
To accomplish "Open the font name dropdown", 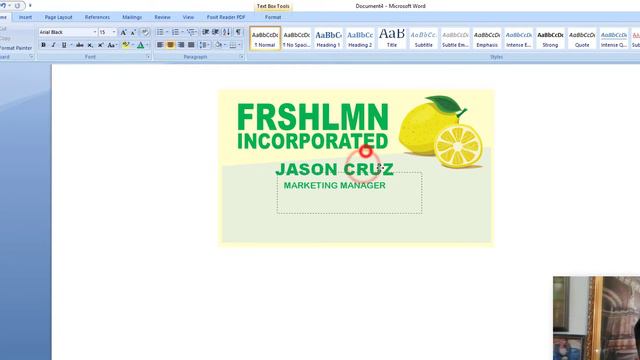I will coord(95,32).
